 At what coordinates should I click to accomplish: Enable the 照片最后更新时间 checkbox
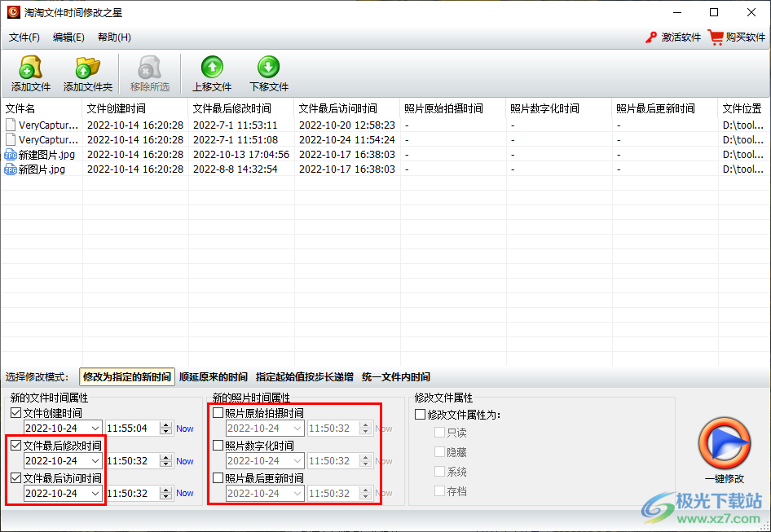pos(218,478)
